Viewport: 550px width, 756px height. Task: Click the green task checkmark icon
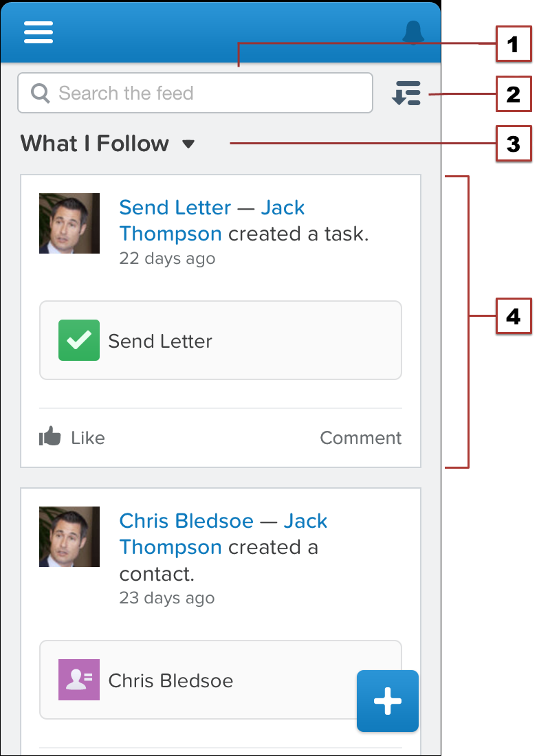click(x=79, y=340)
